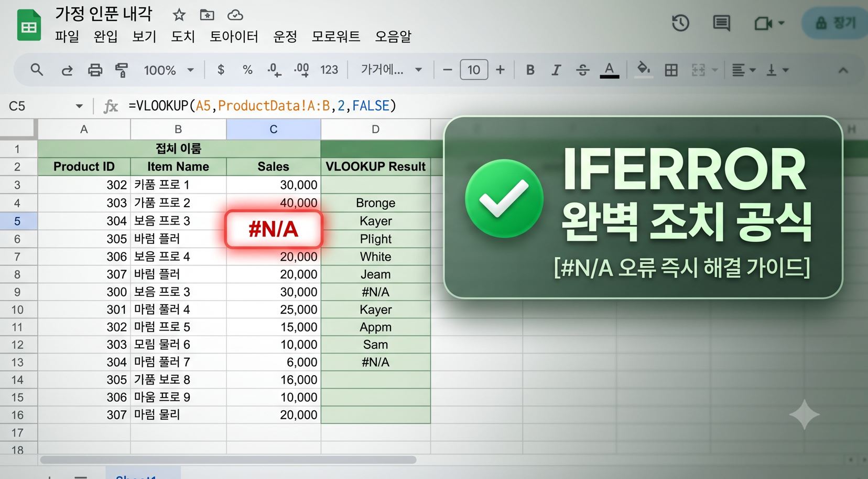Viewport: 868px width, 479px height.
Task: Toggle strikethrough formatting
Action: point(582,70)
